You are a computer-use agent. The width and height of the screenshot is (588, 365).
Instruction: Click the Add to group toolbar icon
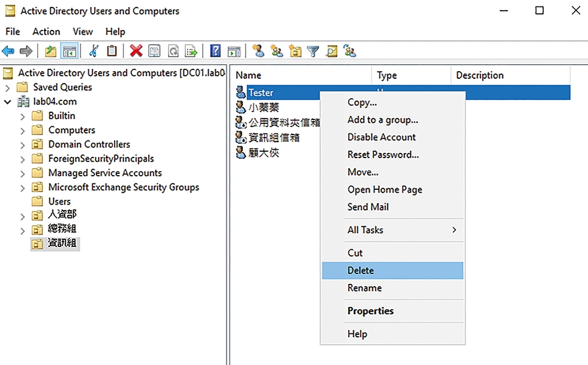[x=350, y=51]
